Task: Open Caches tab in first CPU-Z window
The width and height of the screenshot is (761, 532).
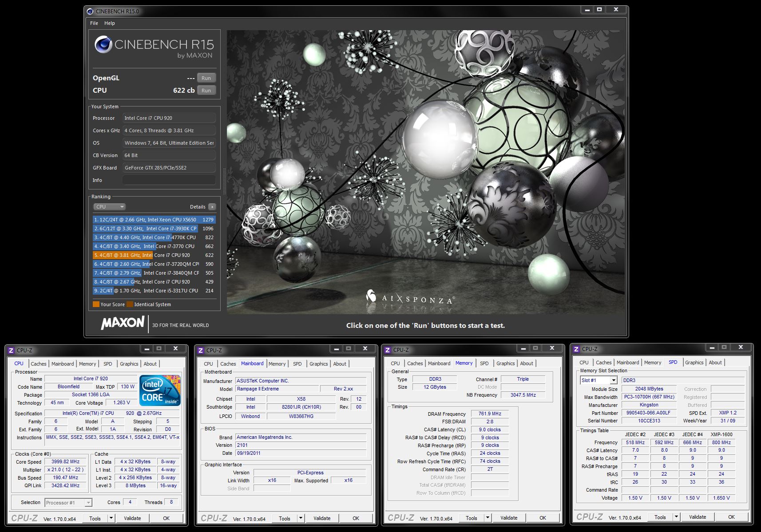Action: click(x=39, y=364)
